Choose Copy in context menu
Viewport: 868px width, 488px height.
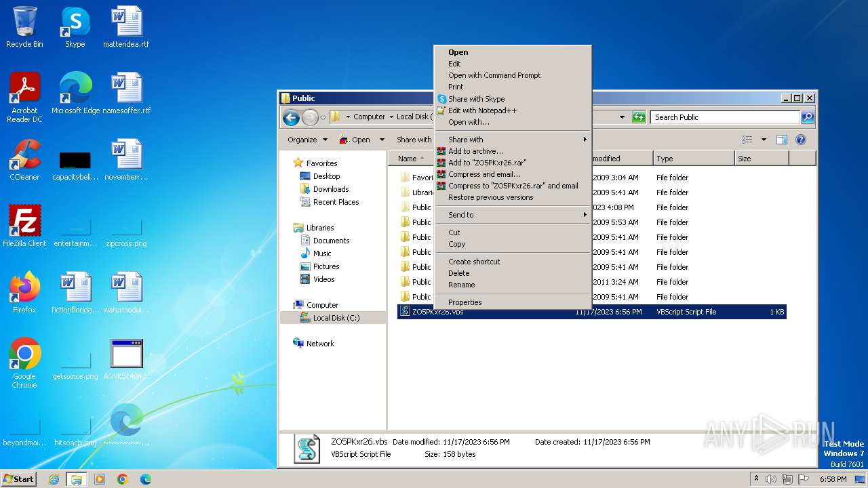(513, 244)
